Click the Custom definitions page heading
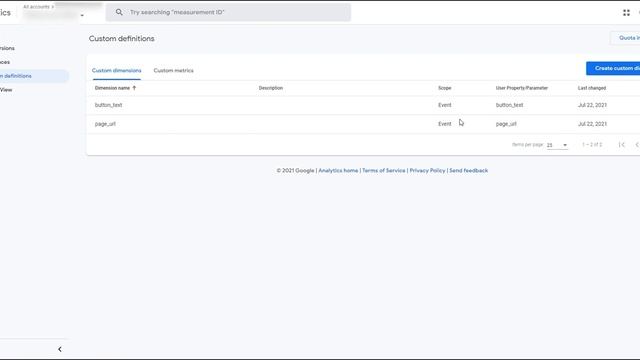The image size is (640, 360). point(122,39)
